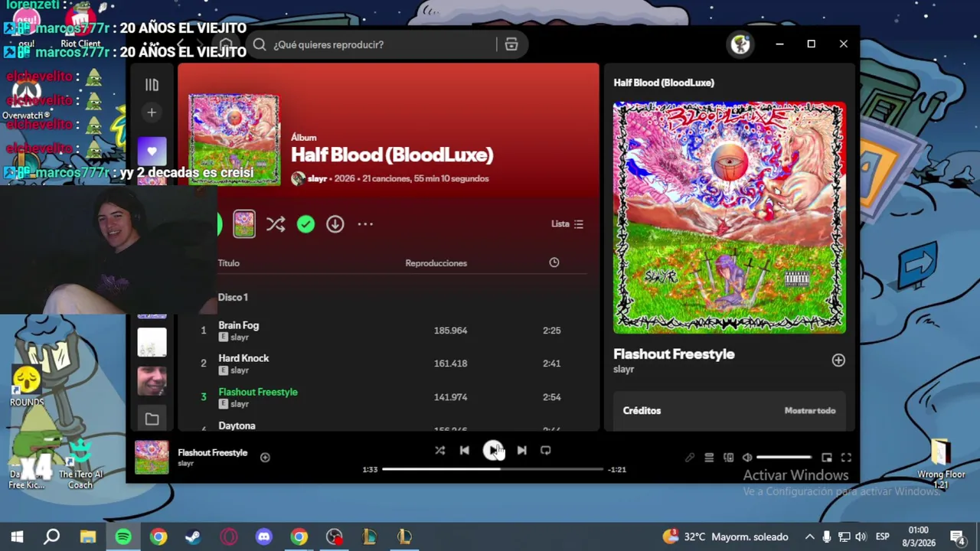
Task: Click the Flashout Freestyle title in the right panel
Action: tap(674, 354)
